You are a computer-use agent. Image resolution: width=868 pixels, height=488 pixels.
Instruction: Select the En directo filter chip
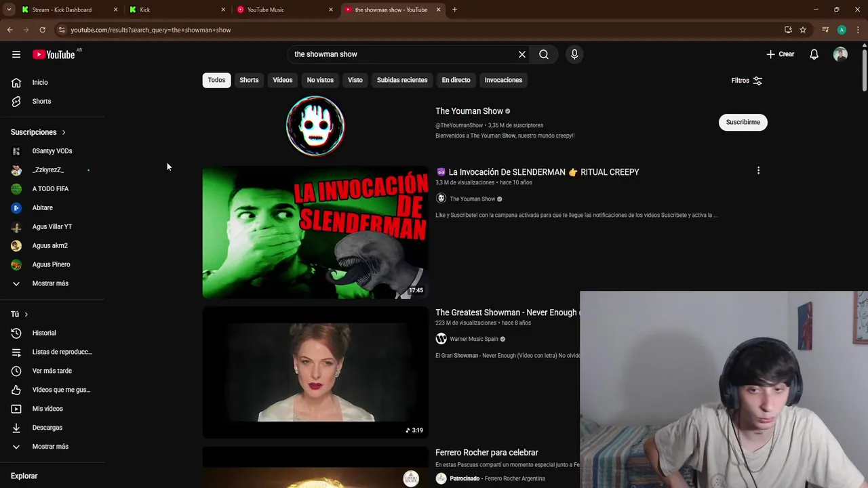456,80
